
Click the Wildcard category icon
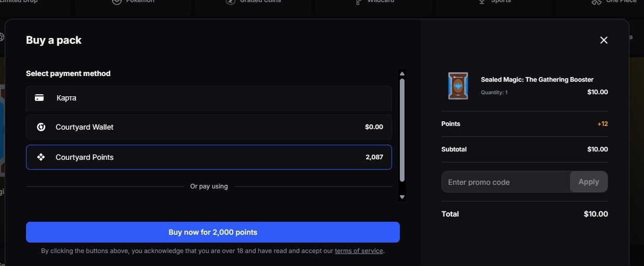pos(358,2)
